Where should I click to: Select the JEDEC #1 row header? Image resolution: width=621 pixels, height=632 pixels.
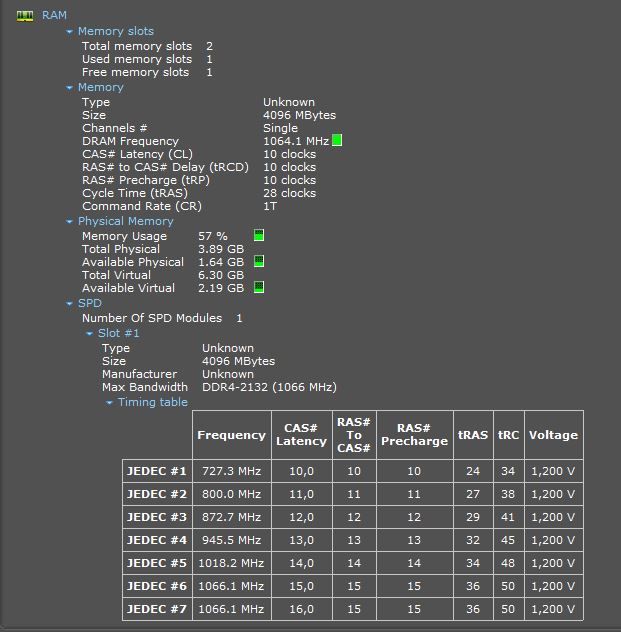(x=157, y=471)
